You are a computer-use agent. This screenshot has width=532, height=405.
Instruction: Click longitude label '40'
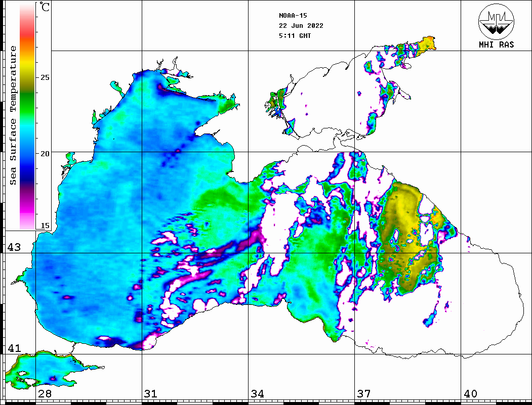click(x=470, y=394)
